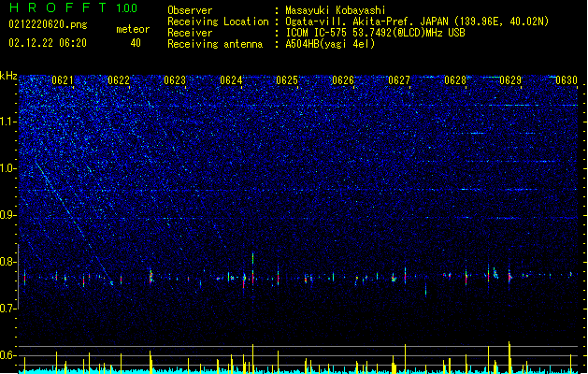Click the Receiver field label
This screenshot has height=374, width=588.
[190, 33]
